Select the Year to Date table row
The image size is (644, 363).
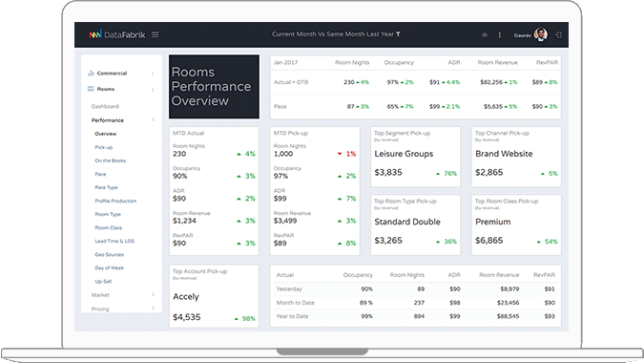[415, 316]
